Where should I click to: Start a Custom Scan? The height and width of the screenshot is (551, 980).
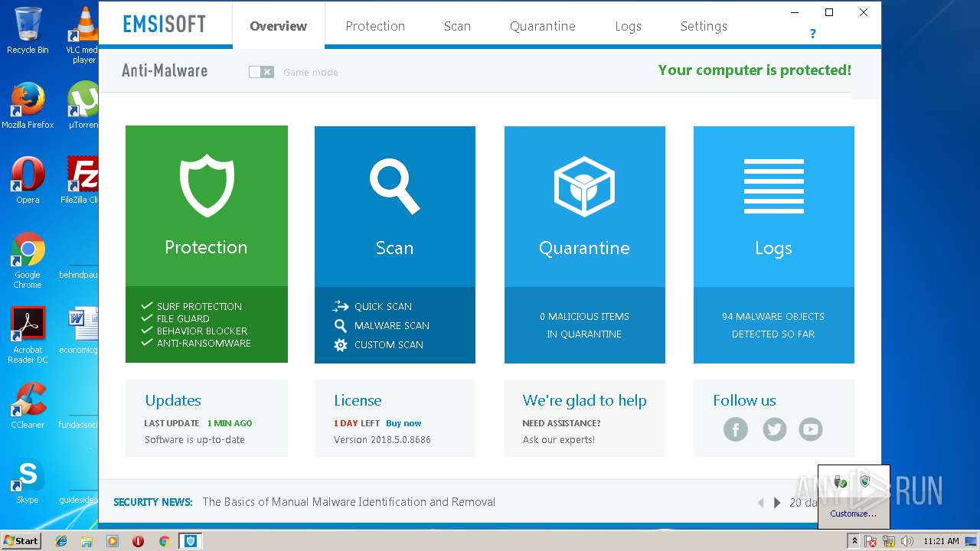coord(378,344)
